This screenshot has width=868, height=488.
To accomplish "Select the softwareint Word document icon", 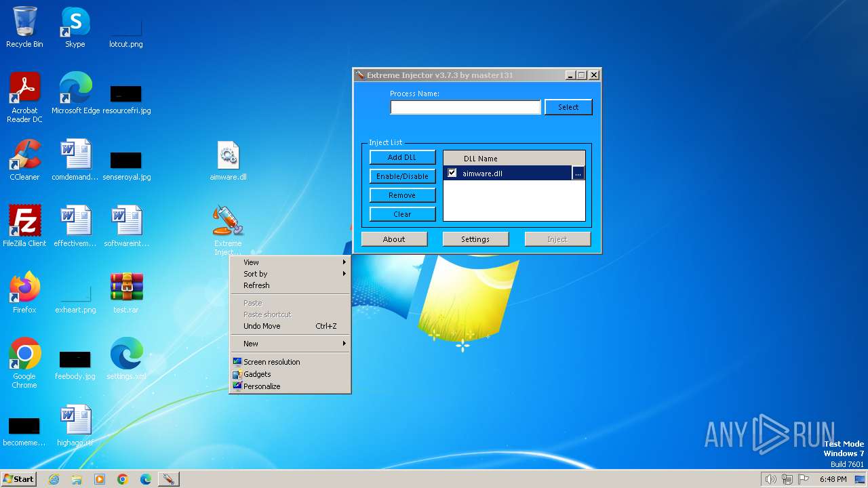I will click(x=126, y=226).
